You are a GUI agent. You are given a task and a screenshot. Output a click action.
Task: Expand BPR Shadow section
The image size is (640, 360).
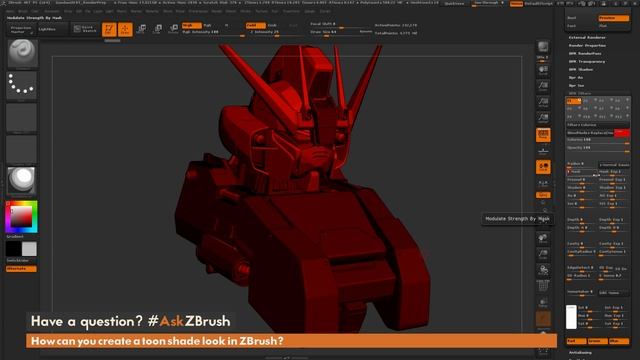(x=580, y=69)
